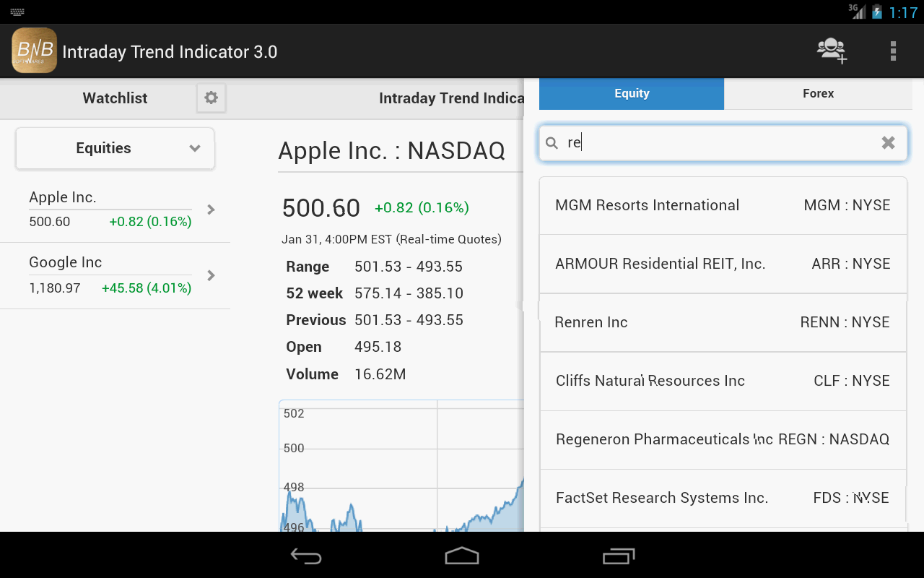Open the add contacts icon
This screenshot has width=924, height=578.
click(x=832, y=51)
